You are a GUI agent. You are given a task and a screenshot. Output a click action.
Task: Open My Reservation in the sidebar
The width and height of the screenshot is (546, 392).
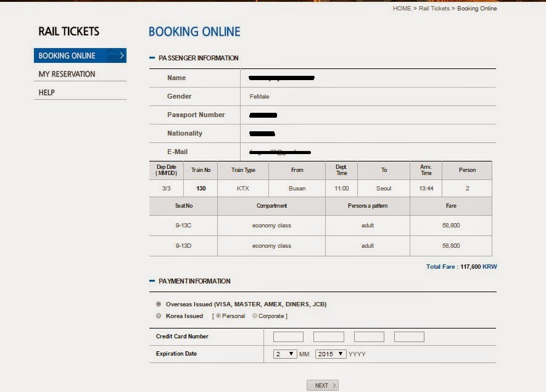point(67,74)
